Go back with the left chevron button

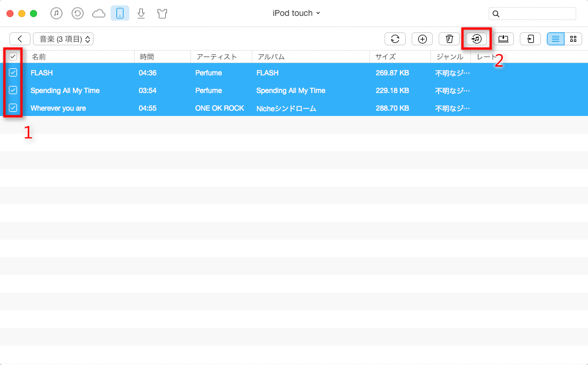pos(20,39)
